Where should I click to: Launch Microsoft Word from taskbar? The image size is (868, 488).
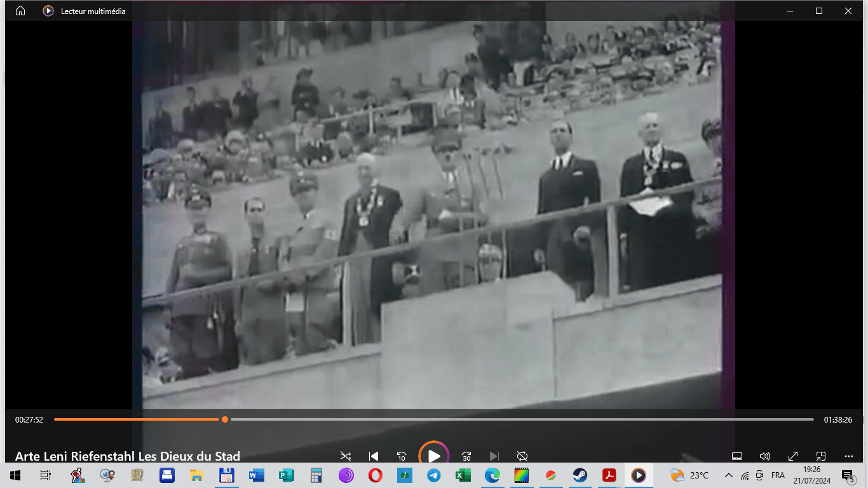tap(257, 475)
